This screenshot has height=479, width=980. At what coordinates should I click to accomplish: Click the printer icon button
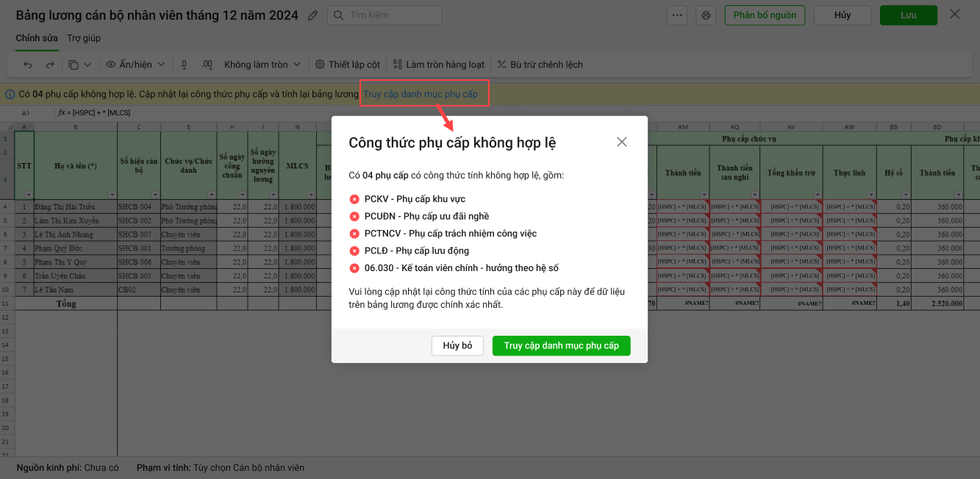tap(706, 15)
